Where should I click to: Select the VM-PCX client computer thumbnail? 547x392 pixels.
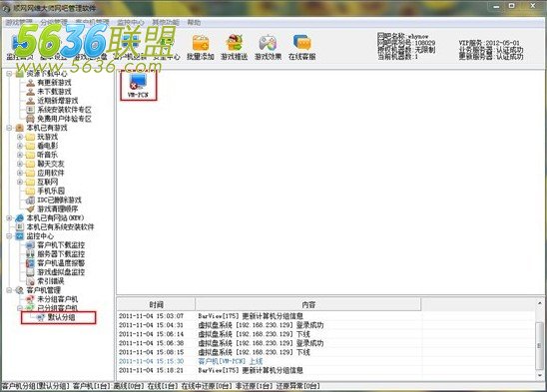pyautogui.click(x=139, y=86)
